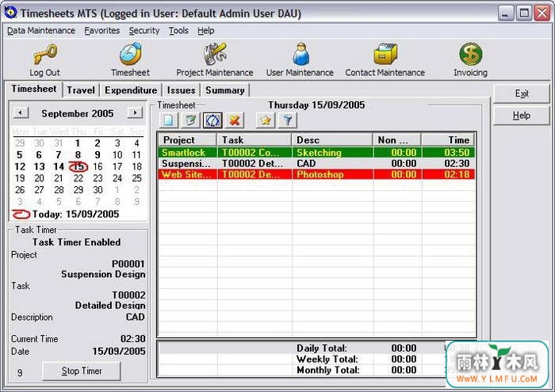
Task: Switch to the Issues tab
Action: [182, 90]
